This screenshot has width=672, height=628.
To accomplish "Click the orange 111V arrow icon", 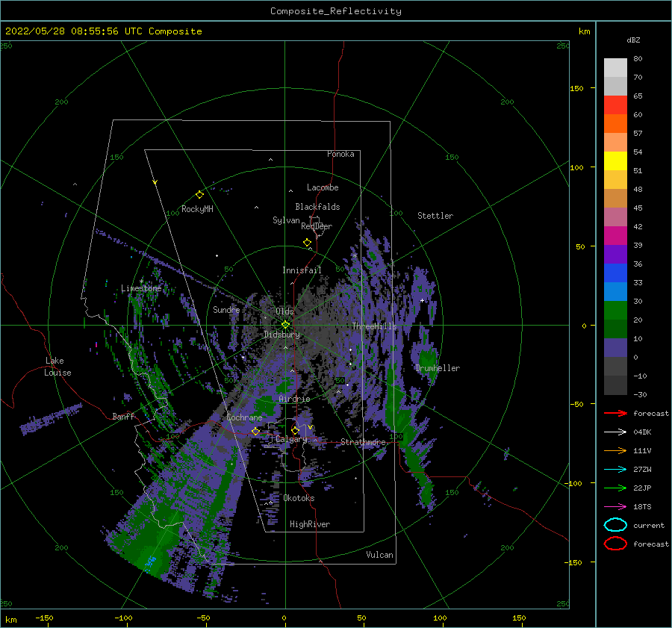I will pos(615,450).
